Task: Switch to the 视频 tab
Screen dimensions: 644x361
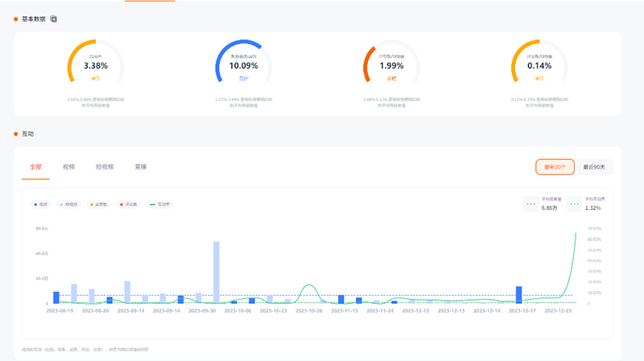Action: click(69, 167)
